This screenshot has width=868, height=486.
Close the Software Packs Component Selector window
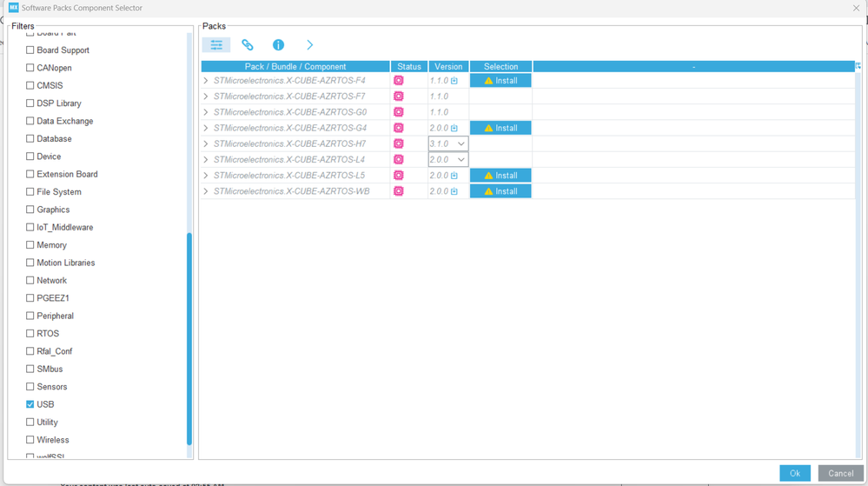coord(856,8)
